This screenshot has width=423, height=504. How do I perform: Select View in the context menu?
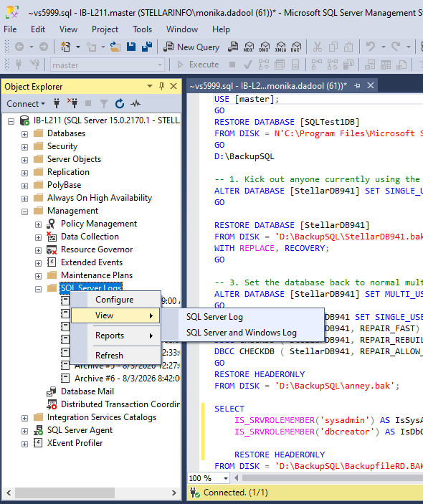(115, 315)
